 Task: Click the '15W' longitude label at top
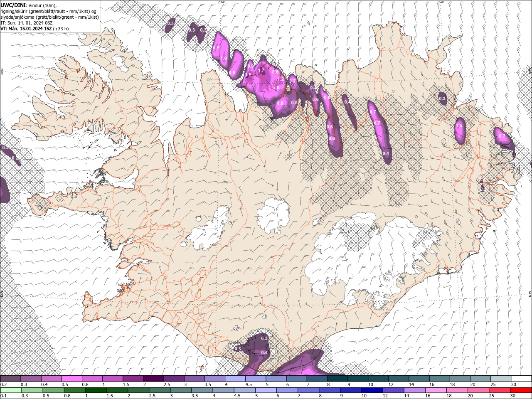click(x=440, y=2)
